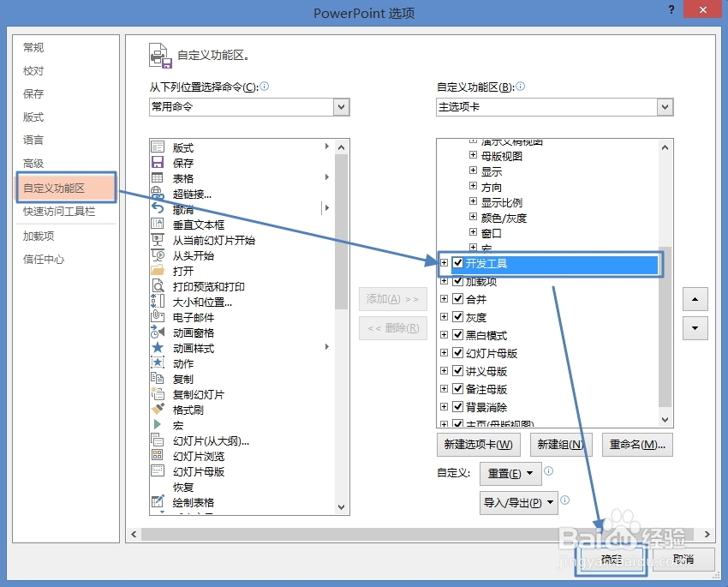The width and height of the screenshot is (728, 587).
Task: Click the 从头开始 slideshow icon
Action: click(158, 255)
